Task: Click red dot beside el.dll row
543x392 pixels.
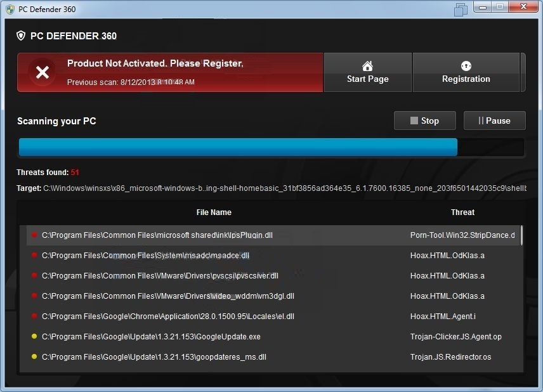Action: click(x=34, y=316)
